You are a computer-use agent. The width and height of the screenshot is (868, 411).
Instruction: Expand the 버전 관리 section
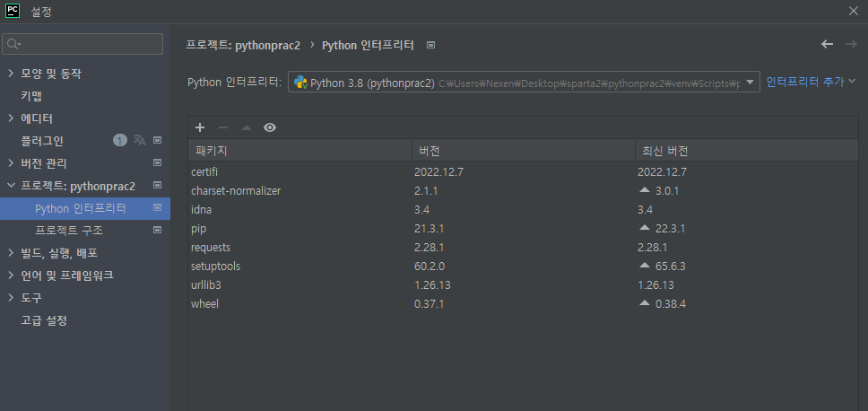click(x=11, y=162)
